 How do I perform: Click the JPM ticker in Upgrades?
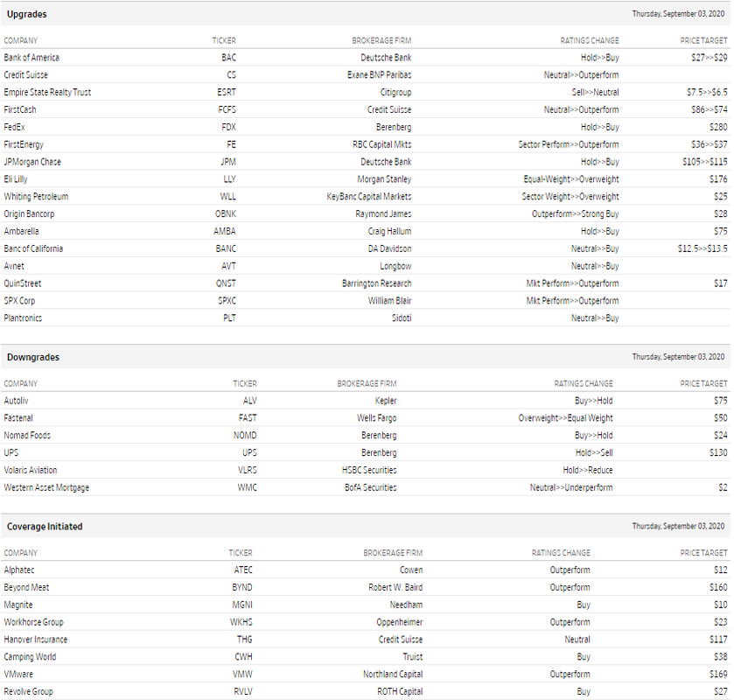click(x=228, y=162)
